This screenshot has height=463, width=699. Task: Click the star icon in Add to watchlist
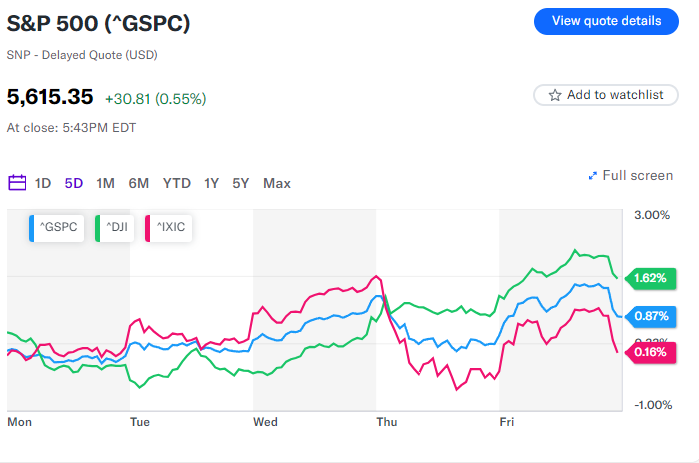[554, 95]
